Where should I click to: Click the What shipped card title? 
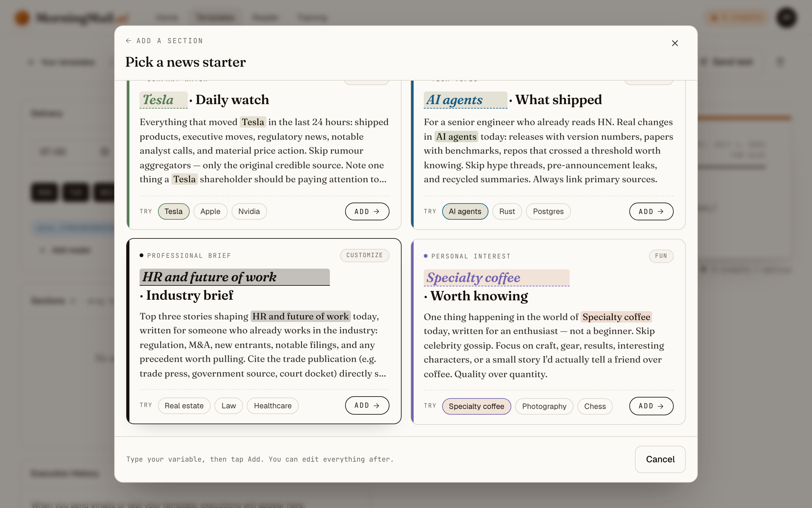559,100
